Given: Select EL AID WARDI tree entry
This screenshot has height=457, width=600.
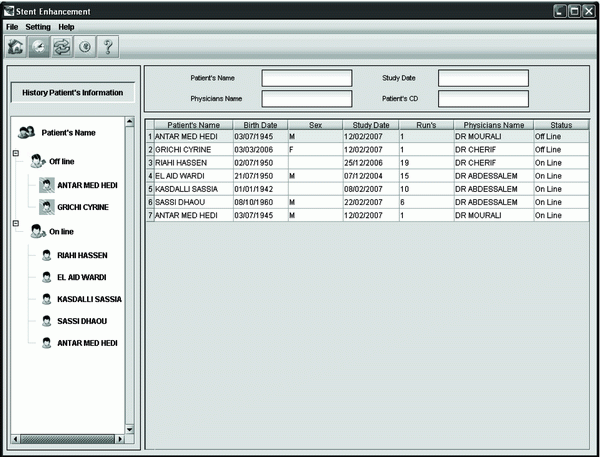Looking at the screenshot, I should (82, 277).
